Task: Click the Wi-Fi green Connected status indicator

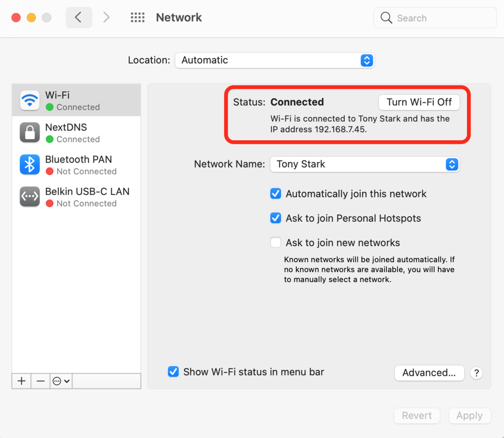Action: (49, 107)
